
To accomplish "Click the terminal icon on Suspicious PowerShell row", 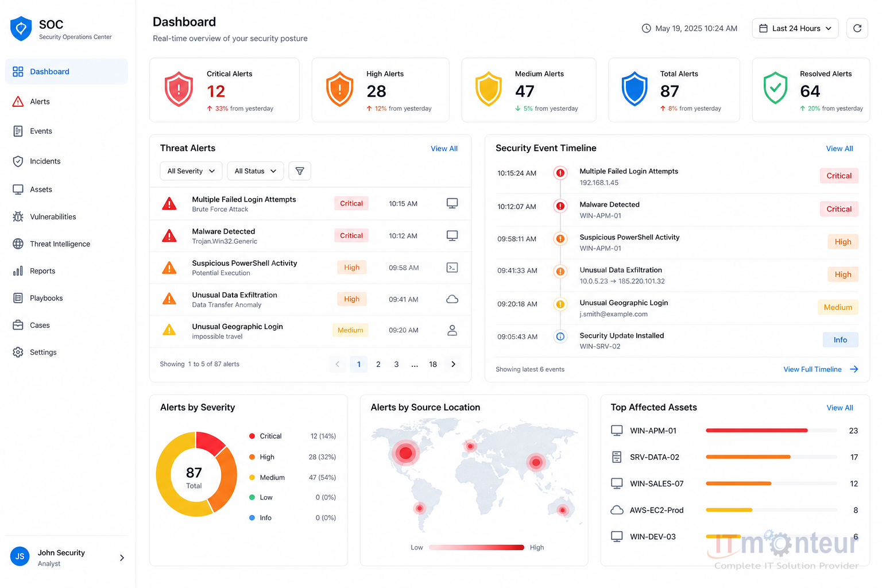I will 452,268.
